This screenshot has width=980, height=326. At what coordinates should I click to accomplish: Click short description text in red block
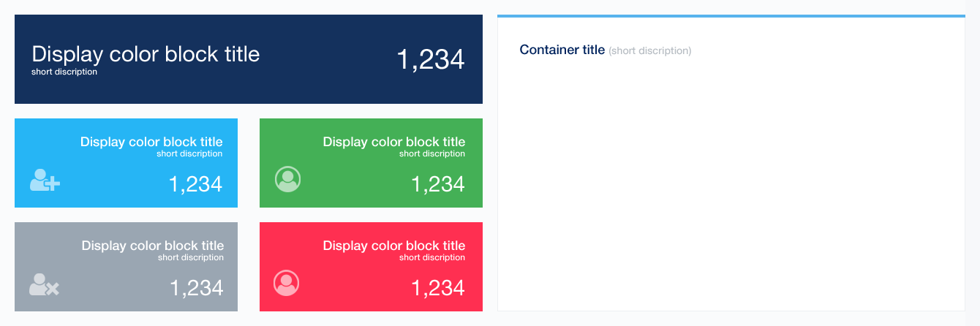click(x=431, y=257)
